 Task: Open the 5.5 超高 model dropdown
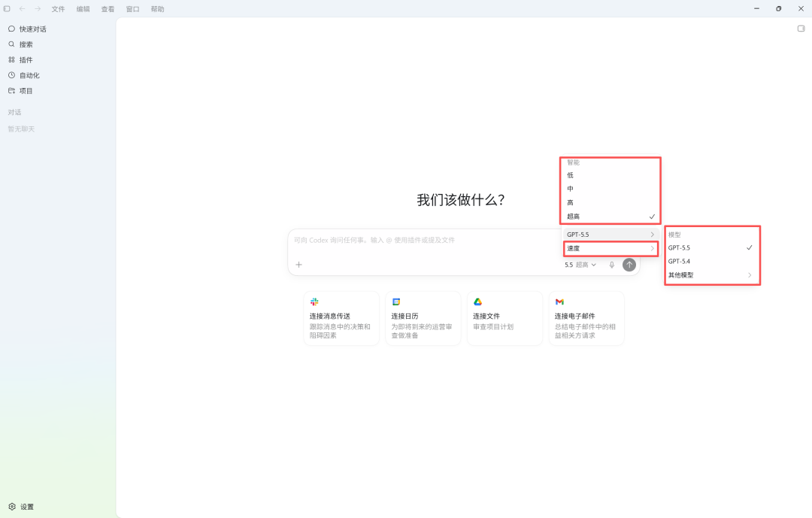point(580,265)
